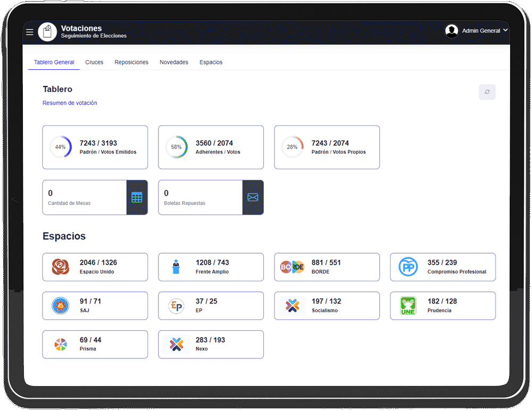Click the 7243 / 3193 value
The height and width of the screenshot is (410, 532).
98,143
